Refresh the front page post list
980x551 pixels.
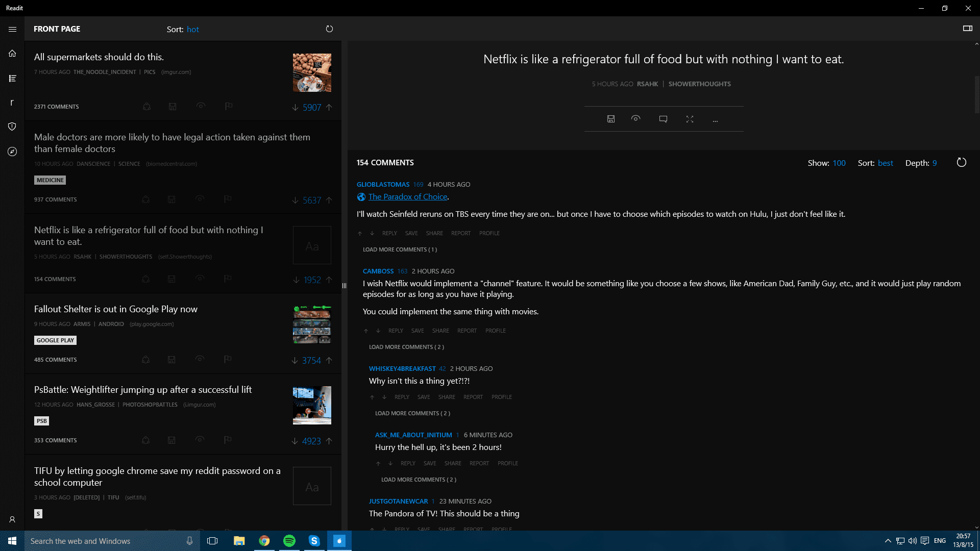coord(329,29)
